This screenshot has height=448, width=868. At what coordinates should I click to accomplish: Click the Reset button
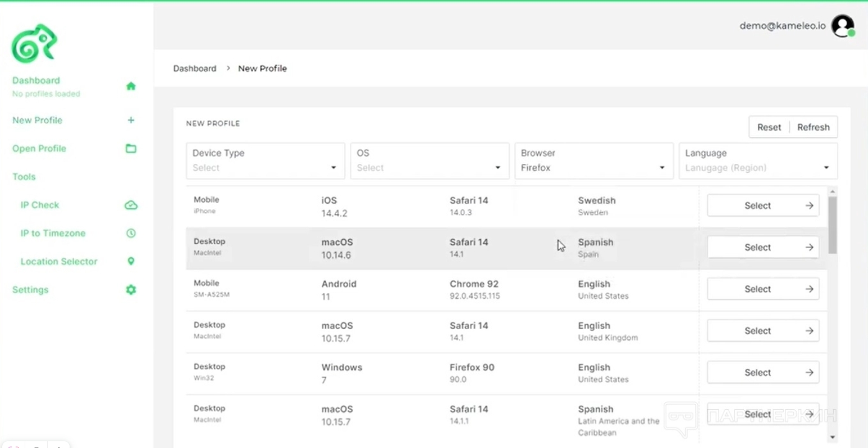point(769,127)
